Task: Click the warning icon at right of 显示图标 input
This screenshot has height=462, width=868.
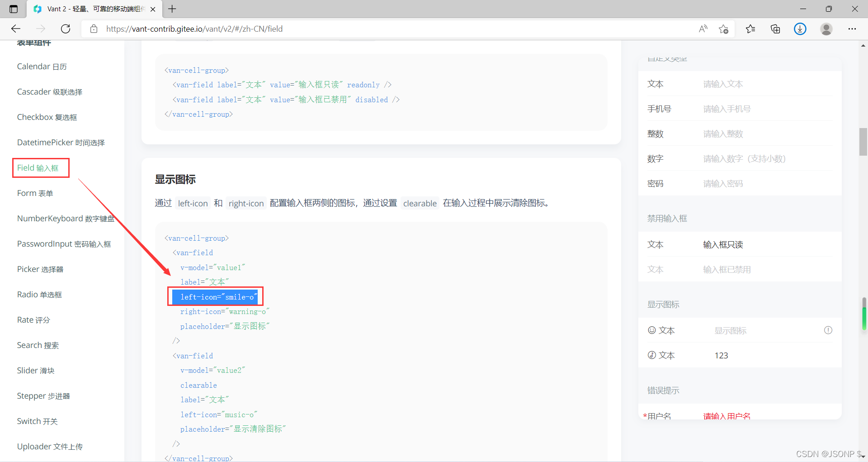Action: click(x=829, y=330)
